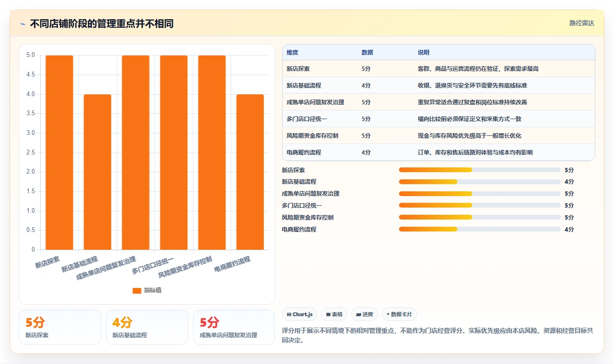Click the 成熟单店问题复发治理 progress bar
The width and height of the screenshot is (614, 364).
click(x=479, y=194)
